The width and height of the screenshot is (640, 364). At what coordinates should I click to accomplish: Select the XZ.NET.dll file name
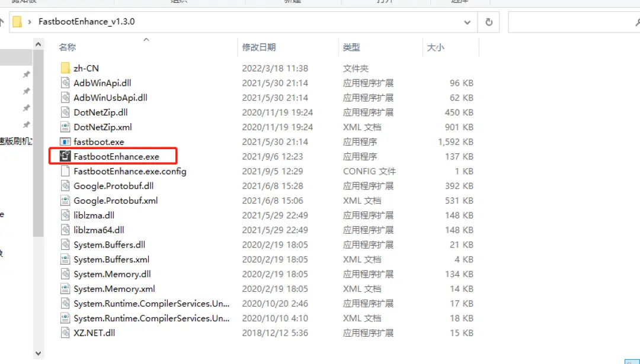click(x=94, y=333)
